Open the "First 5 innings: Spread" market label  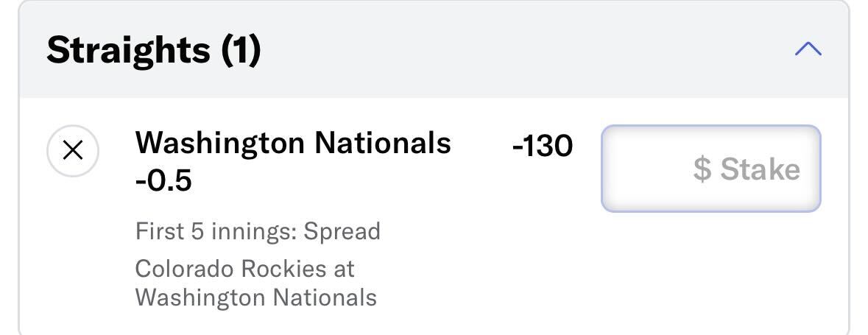[x=258, y=231]
